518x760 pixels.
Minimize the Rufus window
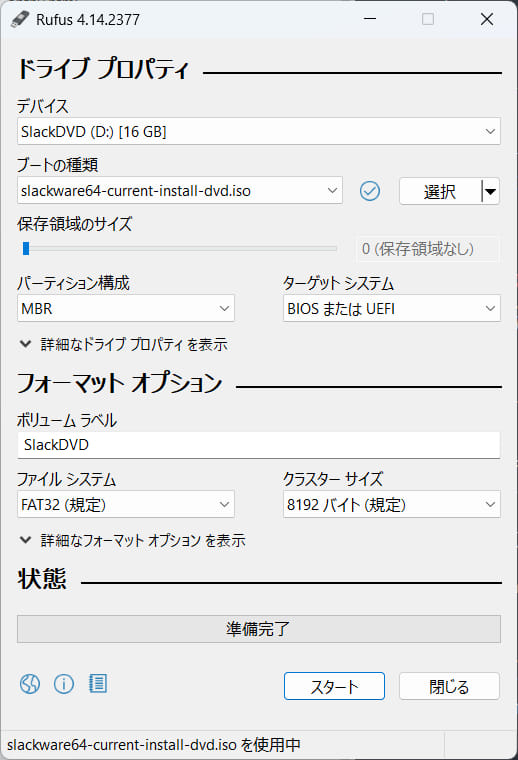tap(370, 19)
